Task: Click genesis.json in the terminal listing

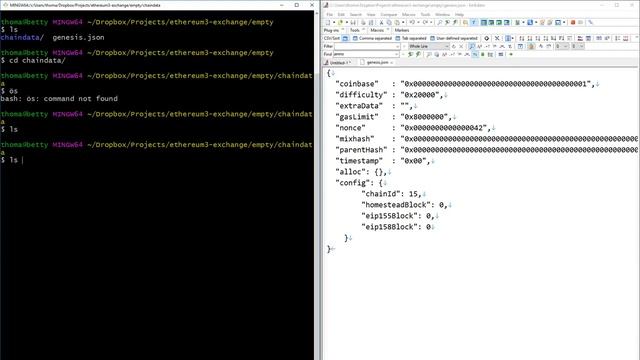Action: pyautogui.click(x=78, y=38)
